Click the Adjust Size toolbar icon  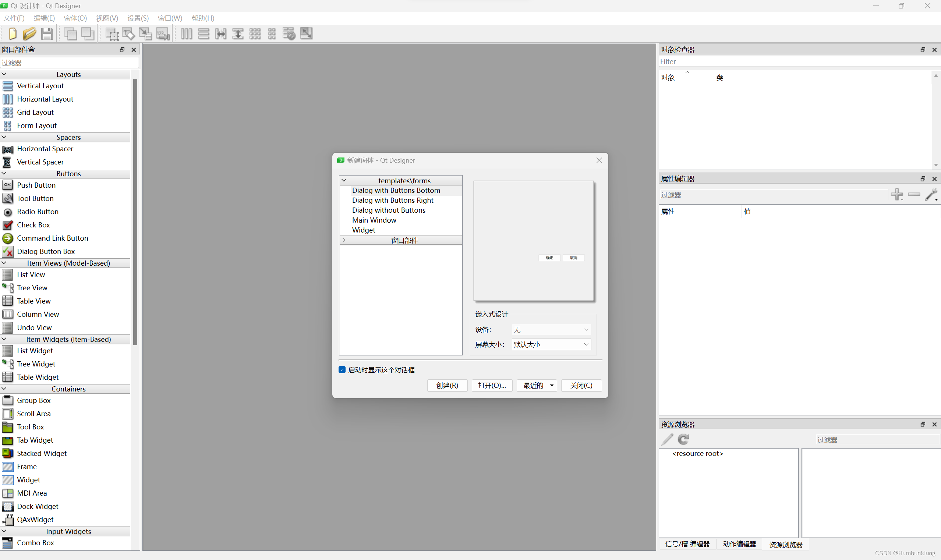[x=307, y=33]
